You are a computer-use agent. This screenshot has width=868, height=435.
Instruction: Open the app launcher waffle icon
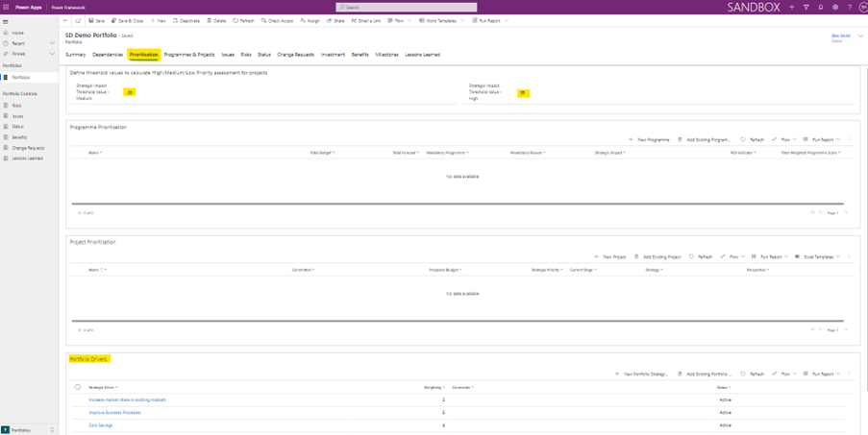point(6,7)
